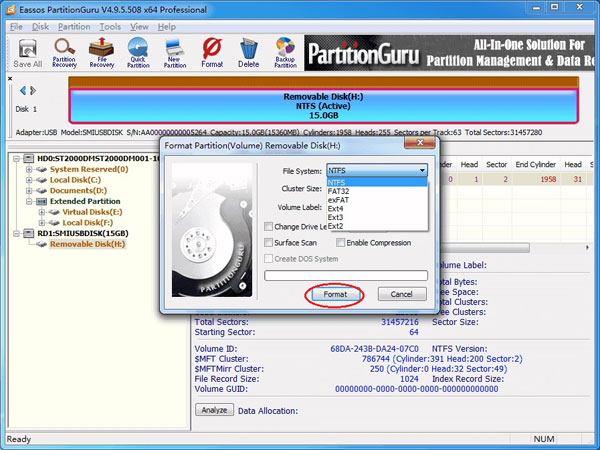The width and height of the screenshot is (600, 450).
Task: Click the Removable Disk(H:) NTFS partition bar
Action: pos(323,106)
